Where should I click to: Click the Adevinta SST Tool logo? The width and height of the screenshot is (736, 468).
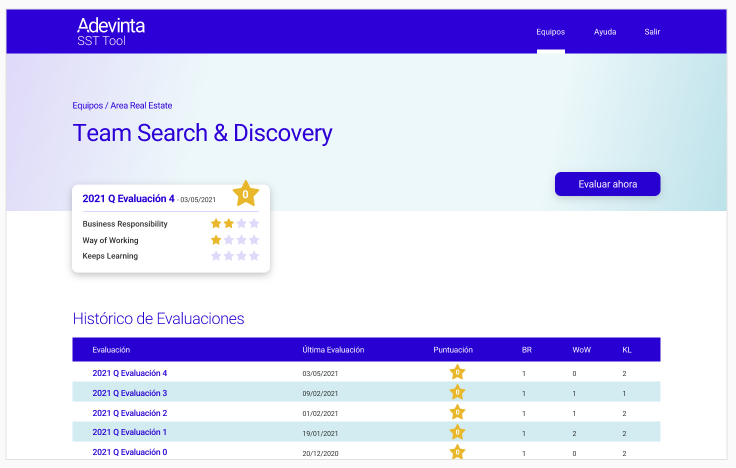[111, 32]
